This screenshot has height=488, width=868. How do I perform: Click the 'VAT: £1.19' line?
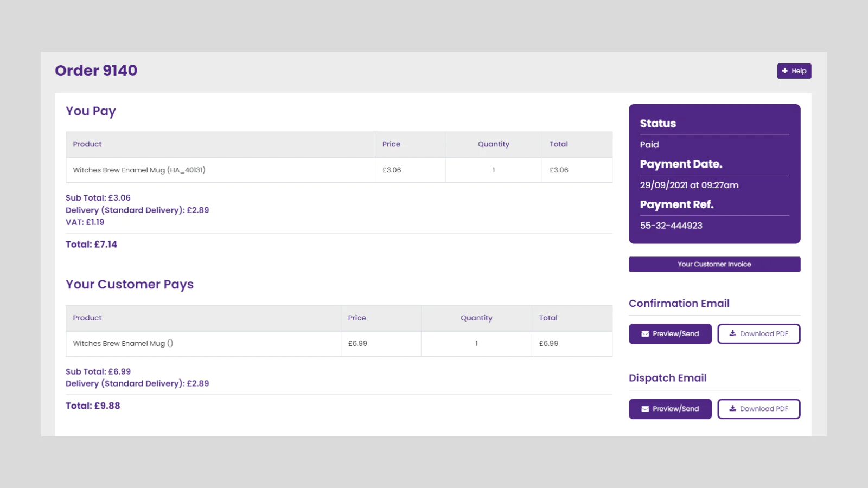pyautogui.click(x=85, y=222)
